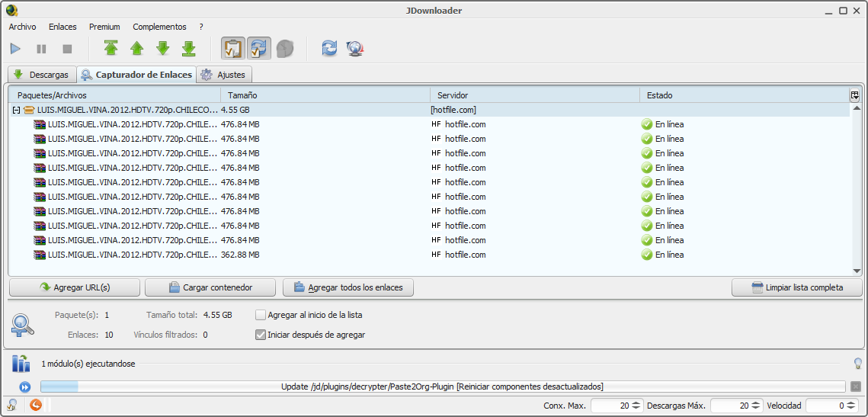Screen dimensions: 868x417
Task: Select the package row showing 4.55 GB
Action: click(430, 110)
